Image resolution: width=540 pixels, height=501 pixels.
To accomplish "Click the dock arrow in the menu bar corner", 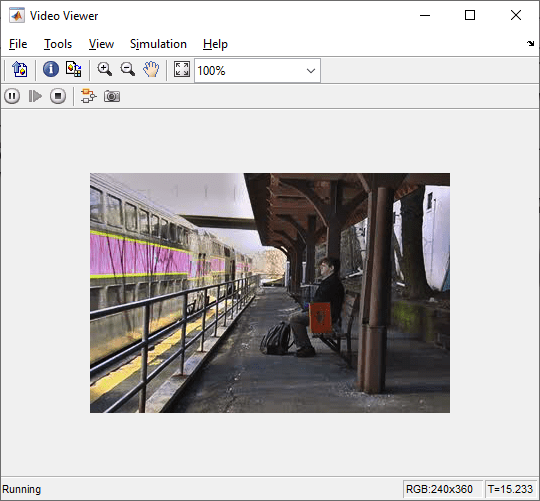I will [530, 43].
